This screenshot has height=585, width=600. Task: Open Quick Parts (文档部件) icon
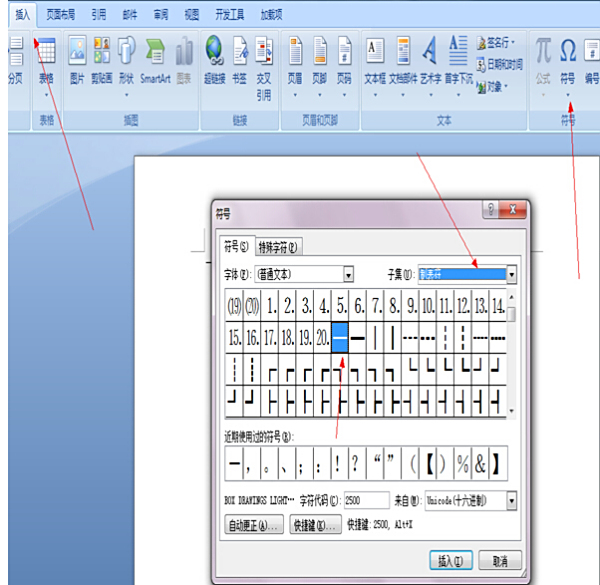(x=403, y=50)
